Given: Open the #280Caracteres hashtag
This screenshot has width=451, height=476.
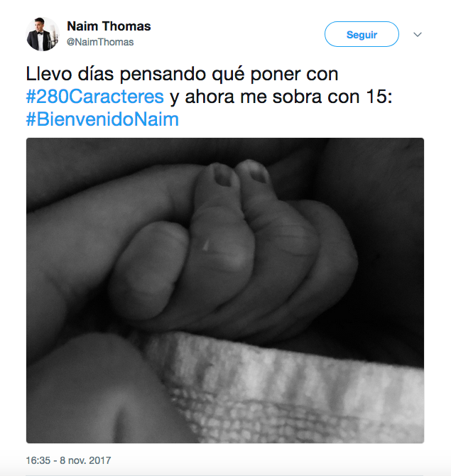Looking at the screenshot, I should click(x=95, y=96).
